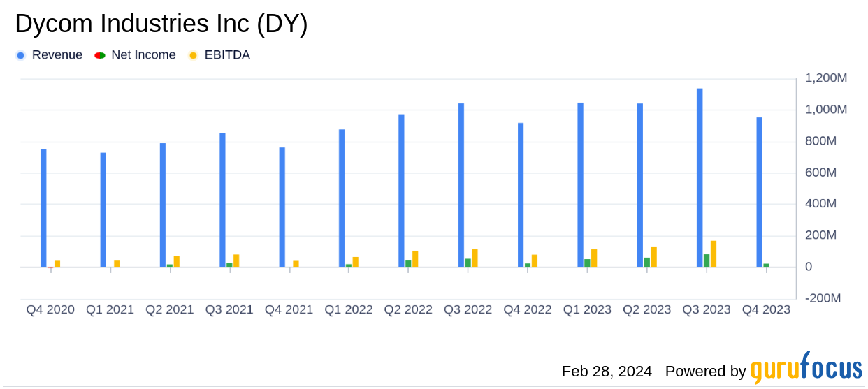Click the Q2 2023 axis label

pos(647,309)
